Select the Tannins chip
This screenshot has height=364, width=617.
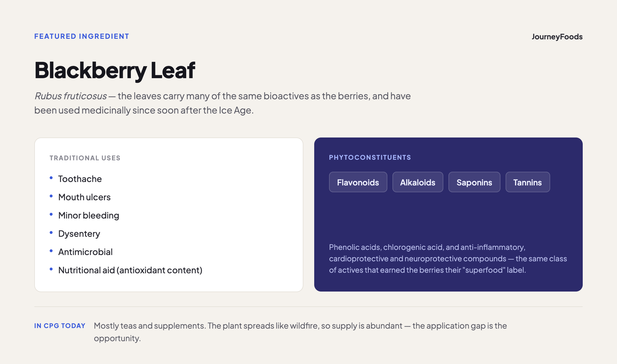pos(528,182)
